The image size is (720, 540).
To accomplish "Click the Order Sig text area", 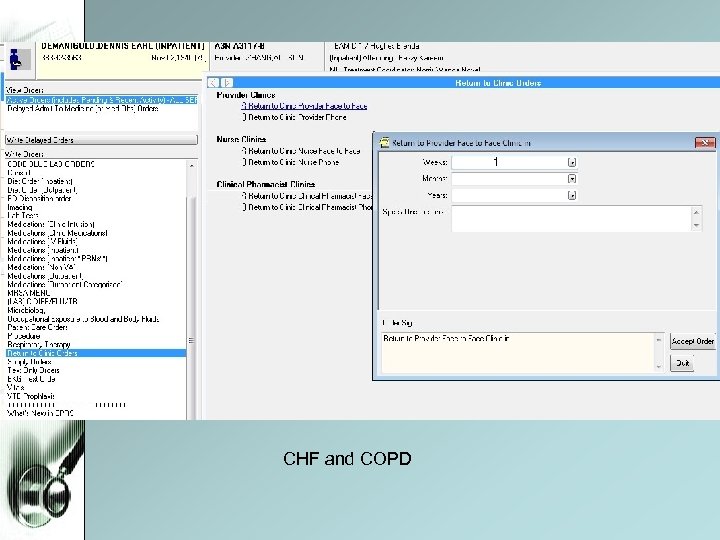I will point(518,352).
